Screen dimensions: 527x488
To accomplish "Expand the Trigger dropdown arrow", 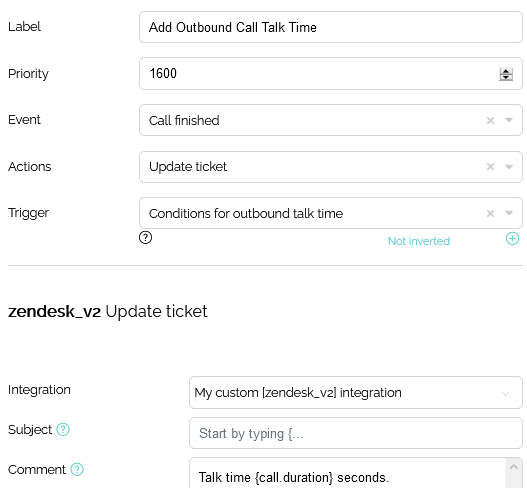I will (x=509, y=213).
